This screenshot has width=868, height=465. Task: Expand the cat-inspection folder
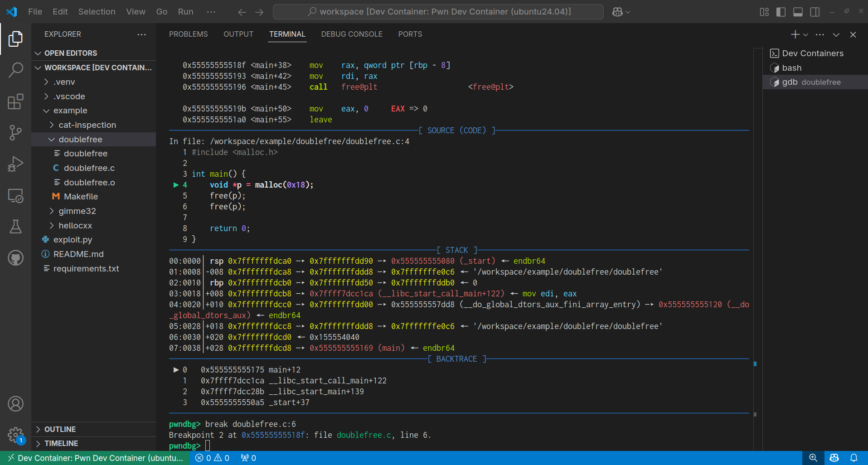[87, 125]
